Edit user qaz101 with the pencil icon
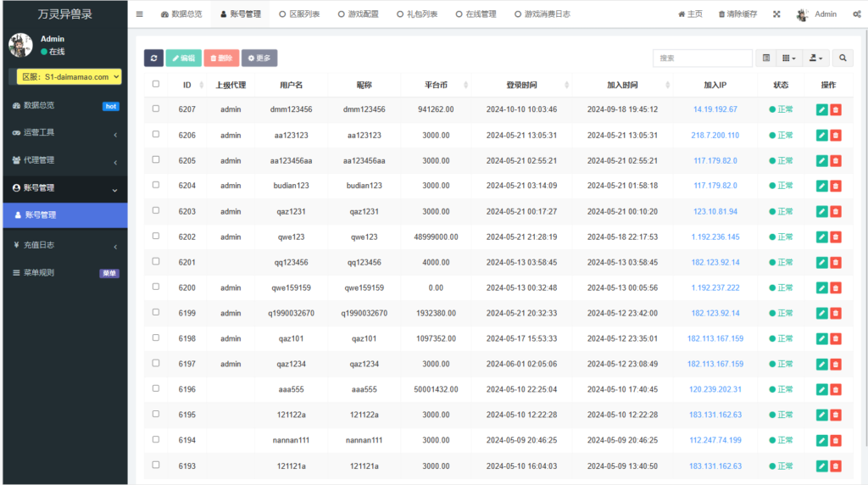The height and width of the screenshot is (485, 868). pos(822,339)
